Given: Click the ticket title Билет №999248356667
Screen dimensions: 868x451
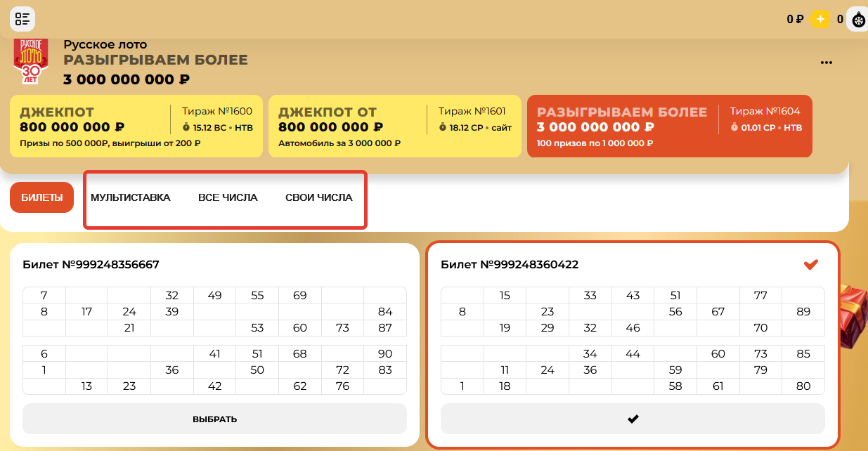Looking at the screenshot, I should (91, 265).
